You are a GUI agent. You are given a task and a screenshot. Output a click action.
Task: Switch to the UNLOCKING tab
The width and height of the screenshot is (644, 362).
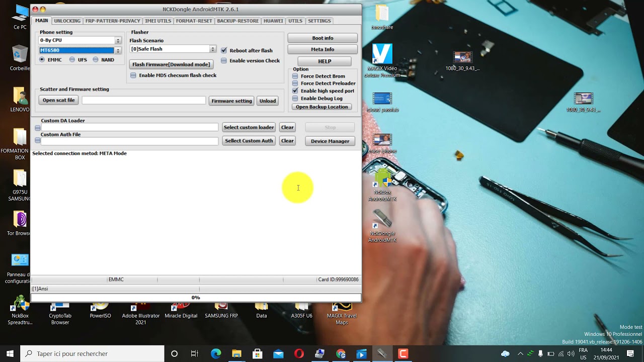pos(67,21)
